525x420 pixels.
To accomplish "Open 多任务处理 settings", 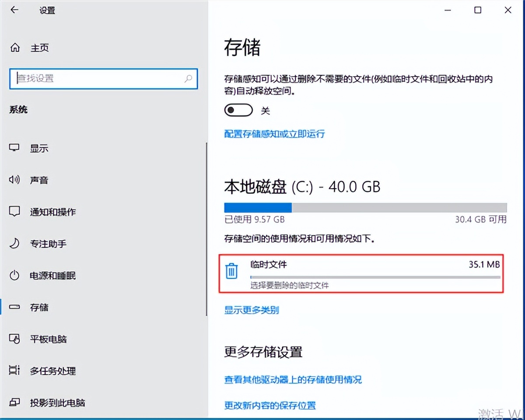I will 14,371.
